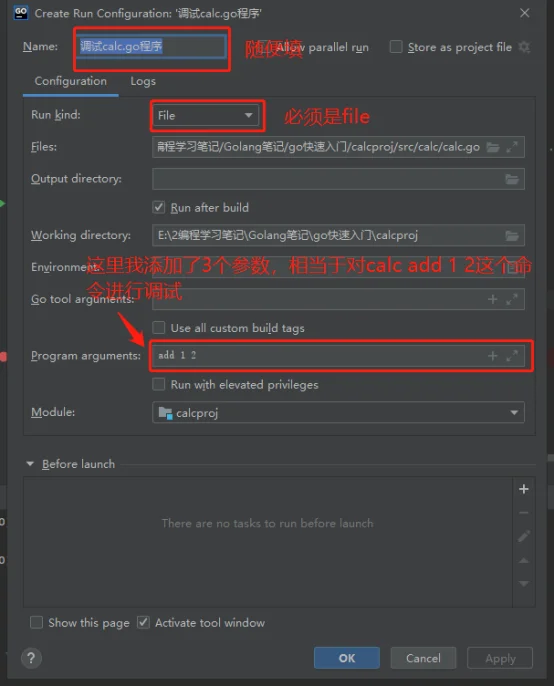The image size is (554, 686).
Task: Expand the Program arguments field
Action: point(512,356)
